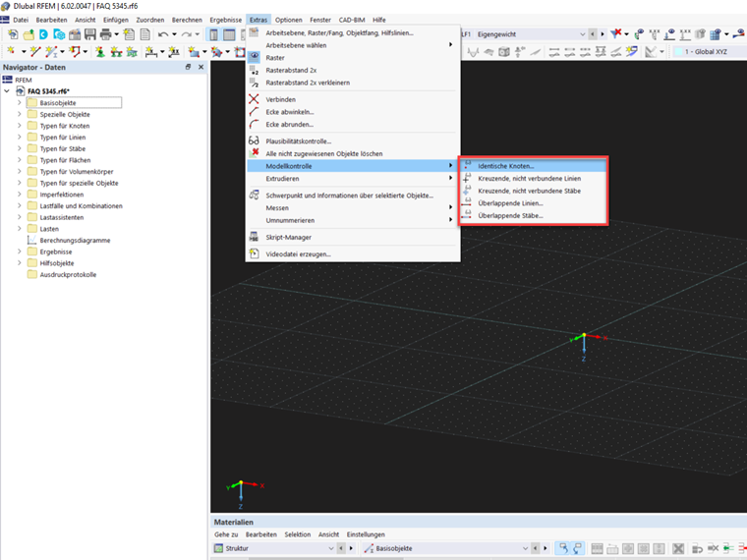This screenshot has height=560, width=747.
Task: Toggle the tables panel view button
Action: tap(229, 34)
